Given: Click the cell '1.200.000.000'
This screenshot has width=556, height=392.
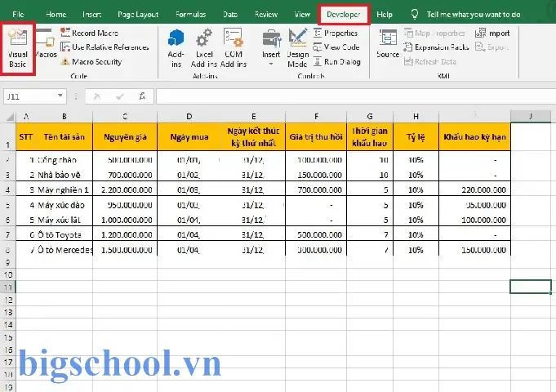Looking at the screenshot, I should 125,234.
